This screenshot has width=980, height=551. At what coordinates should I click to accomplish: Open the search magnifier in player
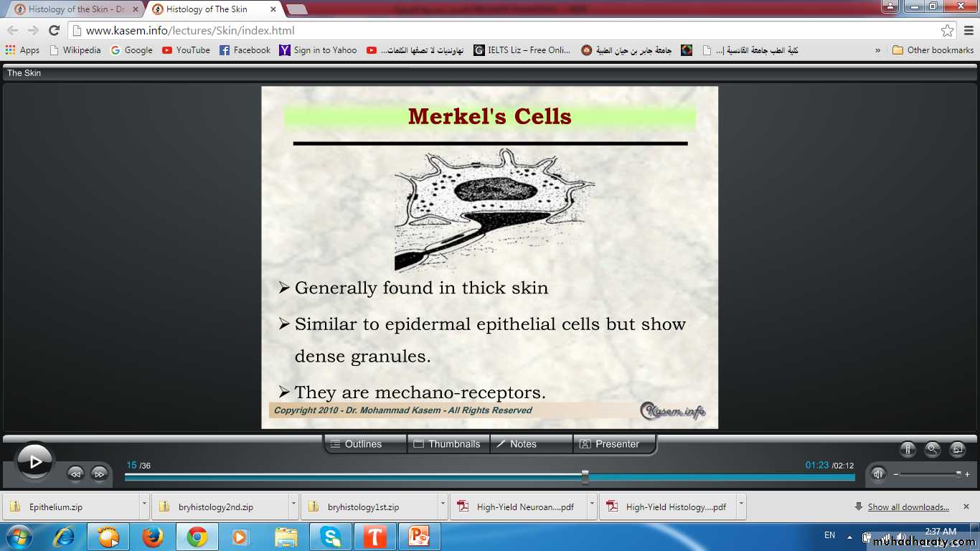[x=933, y=450]
